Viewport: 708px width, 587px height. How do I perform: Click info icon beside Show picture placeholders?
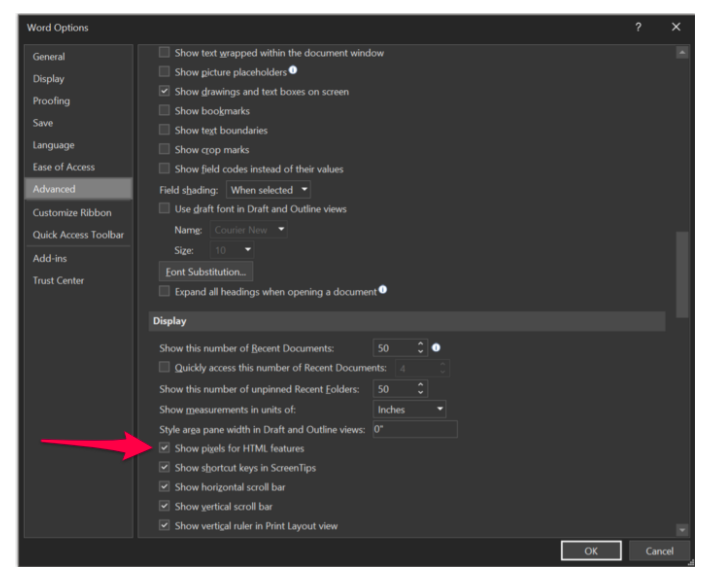(294, 71)
